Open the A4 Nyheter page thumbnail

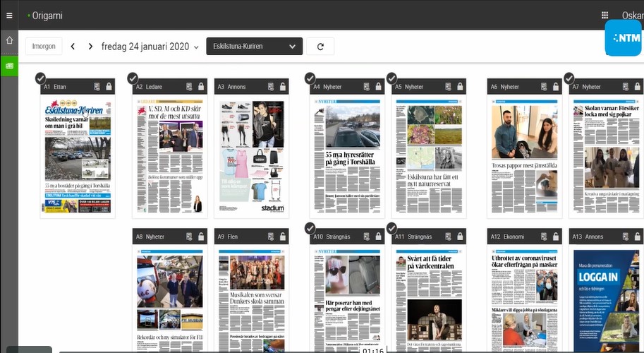click(347, 156)
